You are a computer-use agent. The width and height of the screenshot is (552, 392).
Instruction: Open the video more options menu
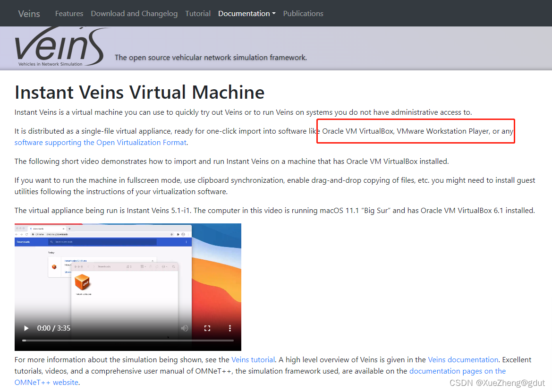click(230, 328)
